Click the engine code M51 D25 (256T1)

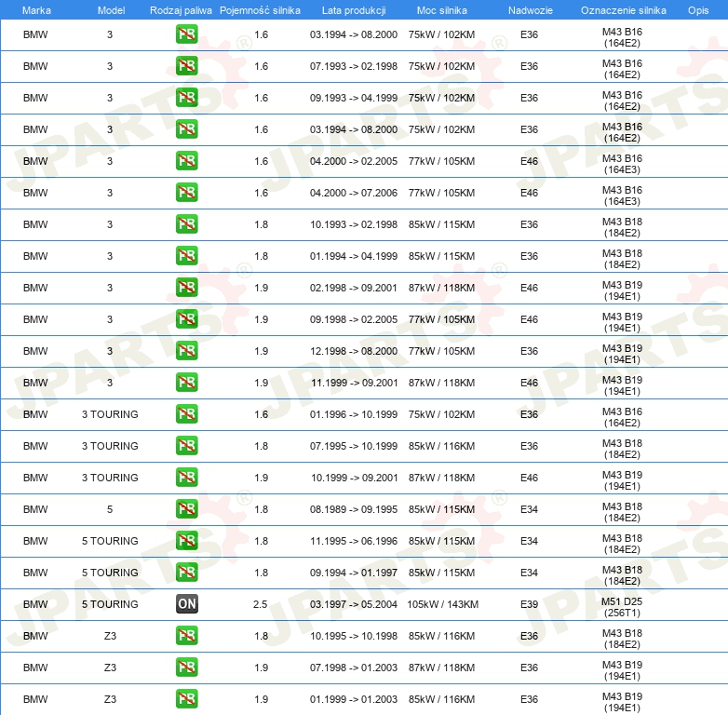click(622, 607)
